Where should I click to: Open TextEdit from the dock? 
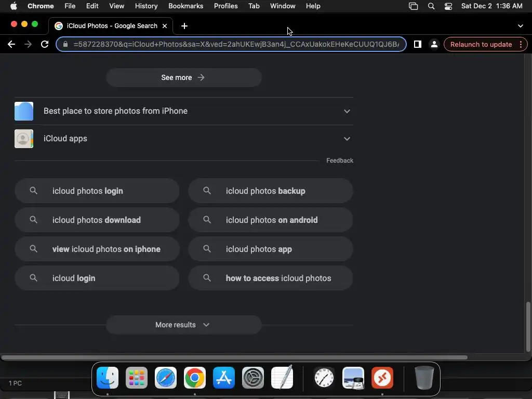282,378
